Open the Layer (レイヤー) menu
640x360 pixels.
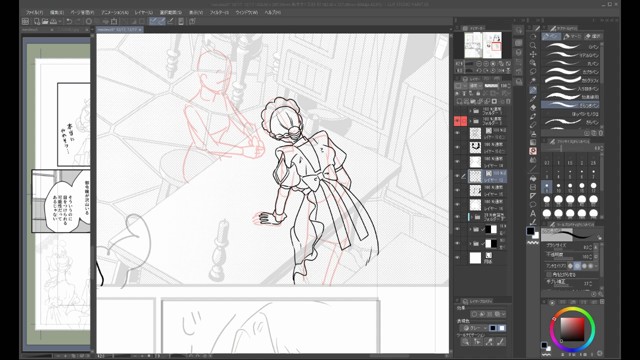tap(144, 13)
